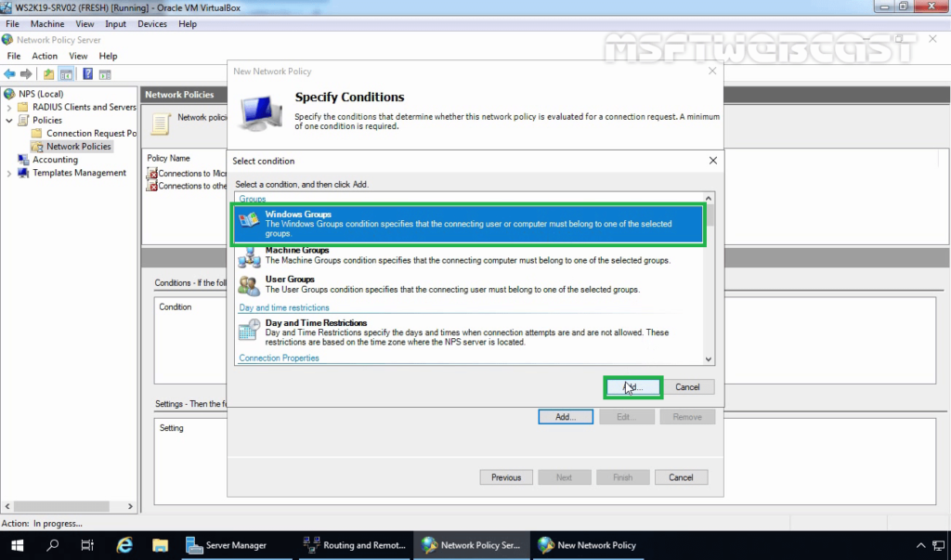Click condition list scroll-up arrow
Image resolution: width=951 pixels, height=560 pixels.
[709, 199]
